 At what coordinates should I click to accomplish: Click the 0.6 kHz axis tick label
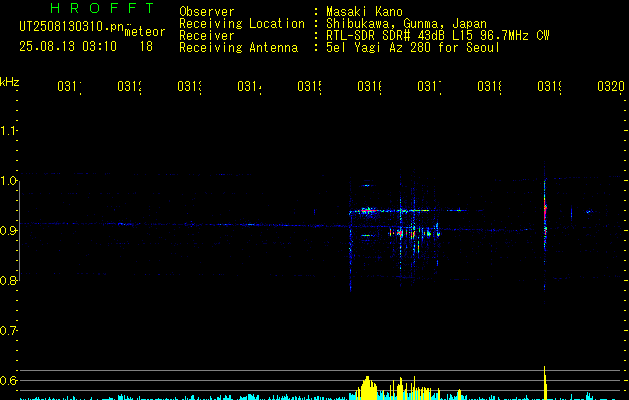coord(8,380)
